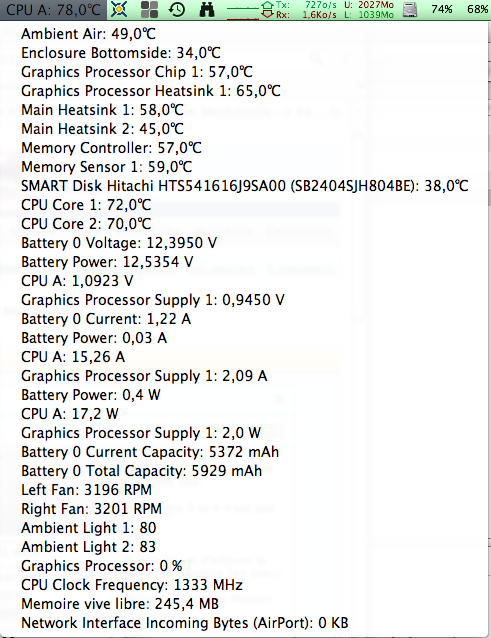Choose Battery 0 Voltage in the list

[x=119, y=243]
